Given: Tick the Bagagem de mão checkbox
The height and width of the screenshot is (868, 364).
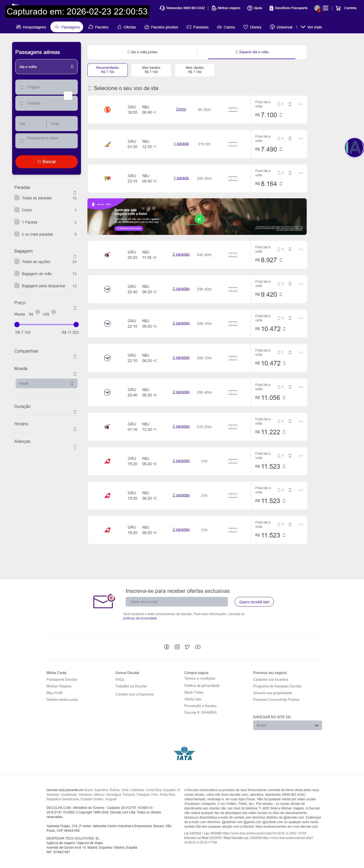Looking at the screenshot, I should click(x=17, y=274).
